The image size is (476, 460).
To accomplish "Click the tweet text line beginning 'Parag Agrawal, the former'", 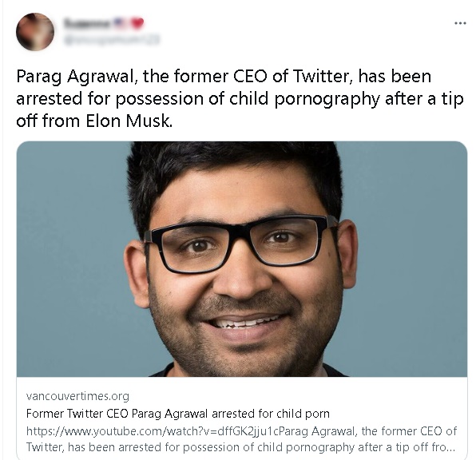I will pos(224,76).
